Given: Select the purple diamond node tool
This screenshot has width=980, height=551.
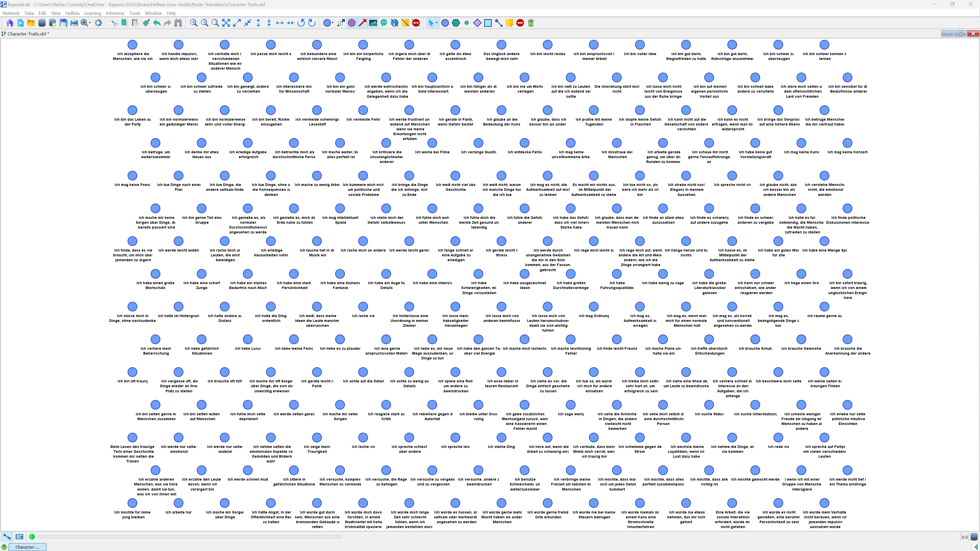Looking at the screenshot, I should pyautogui.click(x=477, y=23).
